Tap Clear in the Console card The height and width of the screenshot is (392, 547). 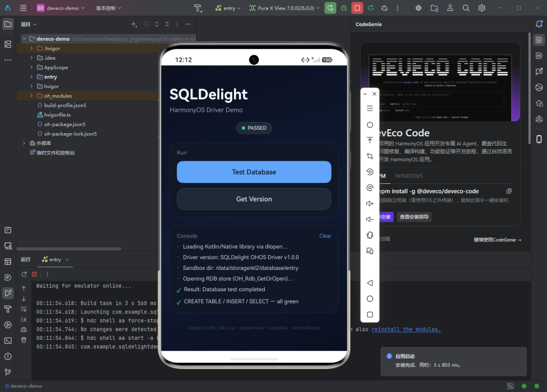tap(325, 236)
